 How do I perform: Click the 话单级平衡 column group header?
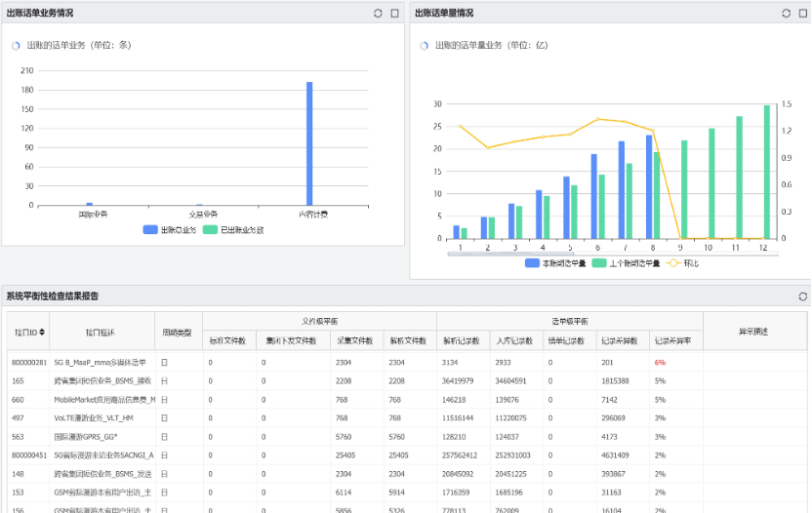[x=570, y=322]
